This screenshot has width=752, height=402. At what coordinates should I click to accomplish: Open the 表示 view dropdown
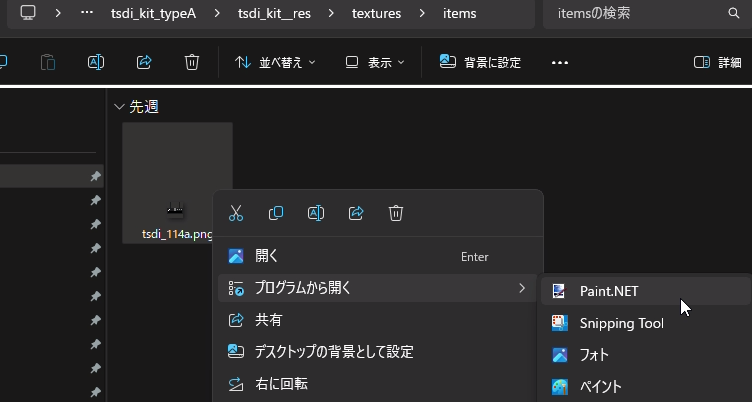(x=375, y=62)
